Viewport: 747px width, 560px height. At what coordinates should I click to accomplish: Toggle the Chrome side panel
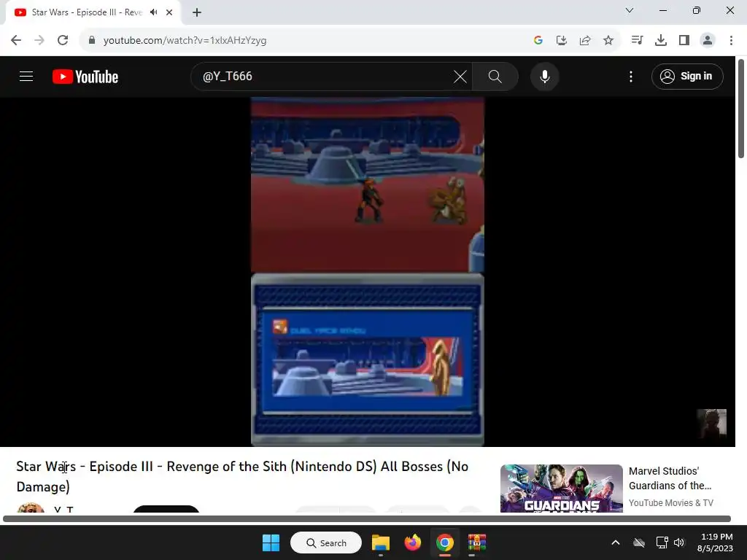tap(684, 40)
